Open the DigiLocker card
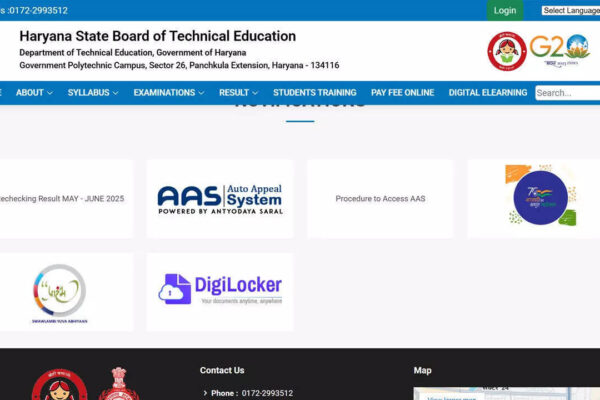 point(220,292)
